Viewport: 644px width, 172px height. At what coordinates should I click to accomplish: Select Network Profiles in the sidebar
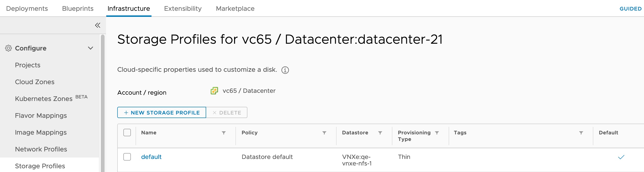(41, 149)
